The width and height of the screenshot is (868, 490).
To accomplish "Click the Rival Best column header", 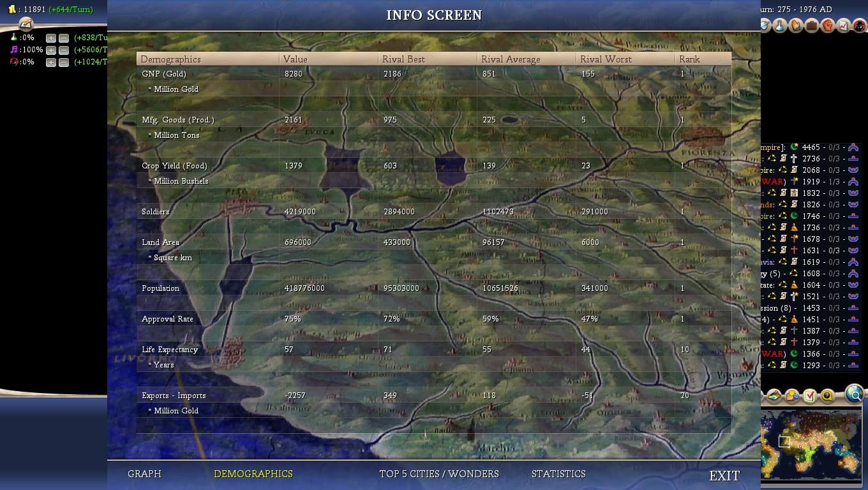I will coord(428,59).
